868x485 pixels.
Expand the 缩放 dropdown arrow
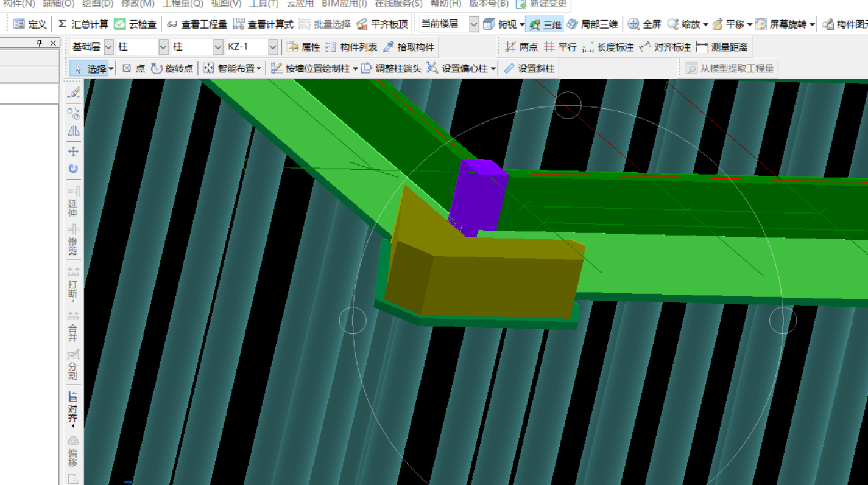(x=705, y=25)
